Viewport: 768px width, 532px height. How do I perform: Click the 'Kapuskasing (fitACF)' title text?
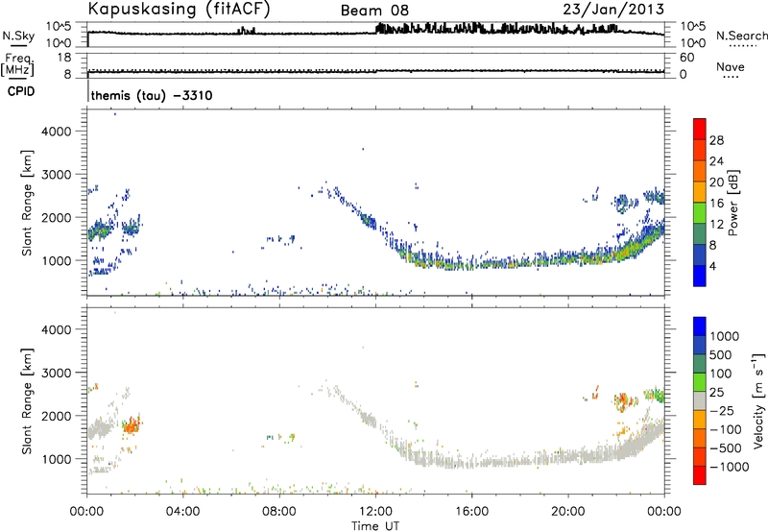point(179,9)
